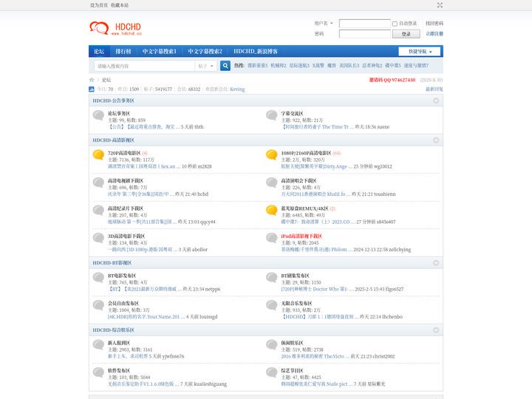The width and height of the screenshot is (532, 399).
Task: Click the hot search term 机械师2
Action: point(279,66)
